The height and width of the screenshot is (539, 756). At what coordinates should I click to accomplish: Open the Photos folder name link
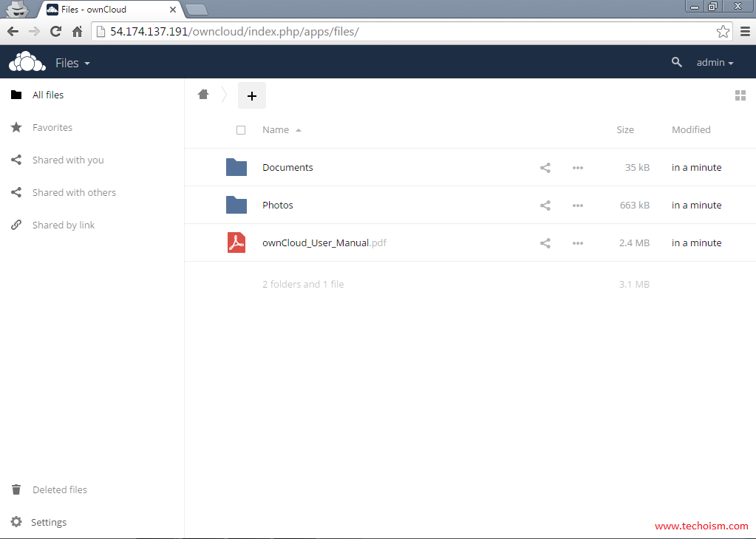277,205
